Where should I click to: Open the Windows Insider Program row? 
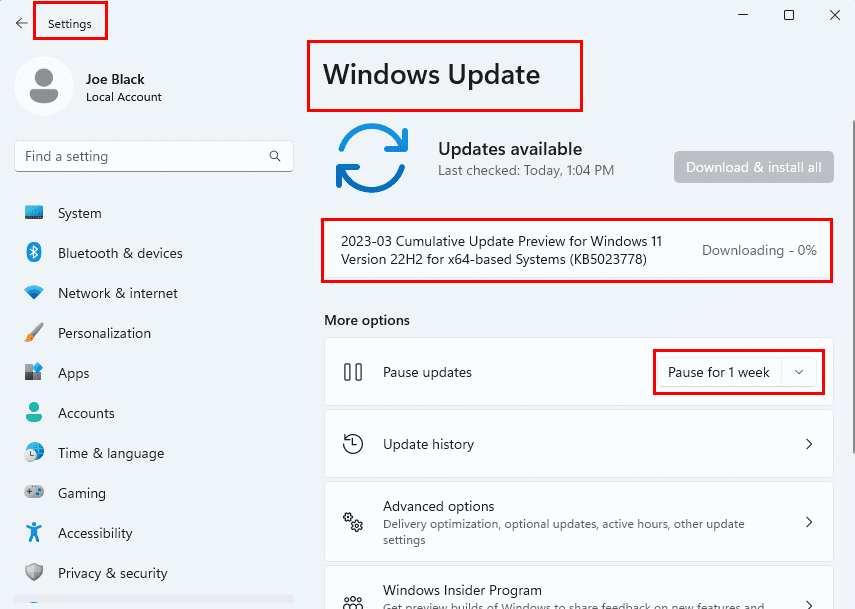[x=578, y=594]
